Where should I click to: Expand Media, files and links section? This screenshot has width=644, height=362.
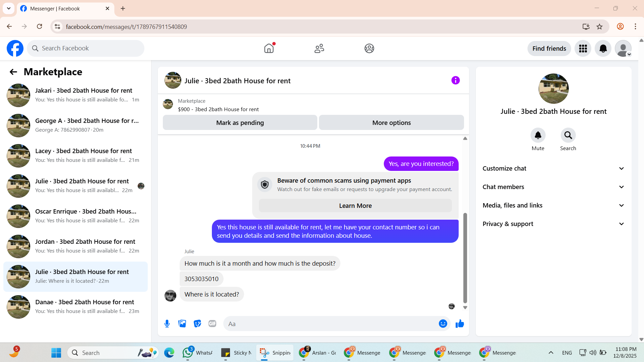(553, 206)
